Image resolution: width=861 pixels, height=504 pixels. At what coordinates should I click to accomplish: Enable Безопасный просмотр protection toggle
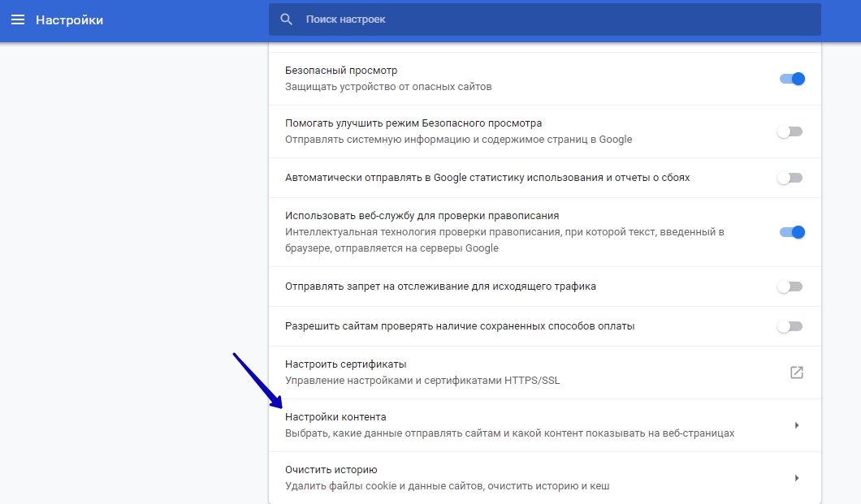click(791, 78)
